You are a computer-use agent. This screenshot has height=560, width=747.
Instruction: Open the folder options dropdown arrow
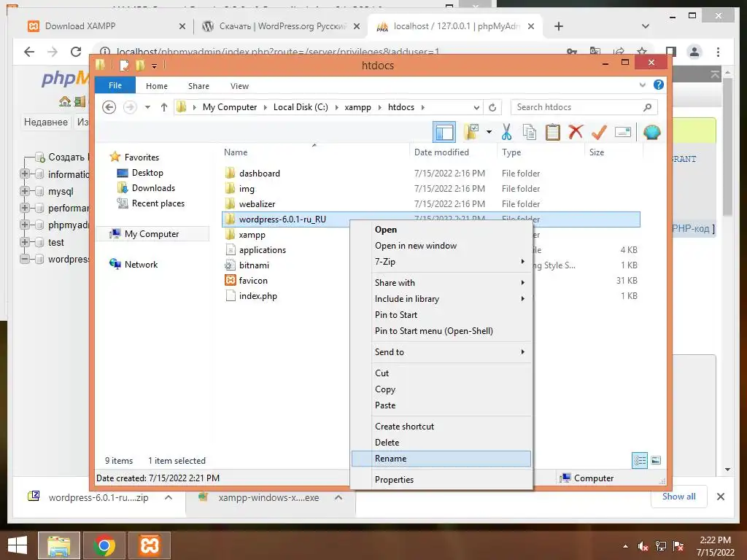(x=489, y=132)
